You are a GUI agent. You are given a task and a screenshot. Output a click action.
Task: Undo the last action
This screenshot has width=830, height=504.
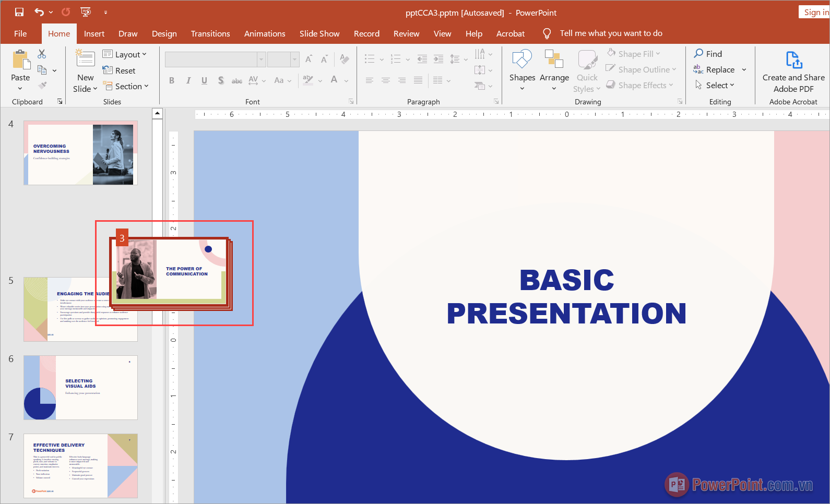coord(39,12)
